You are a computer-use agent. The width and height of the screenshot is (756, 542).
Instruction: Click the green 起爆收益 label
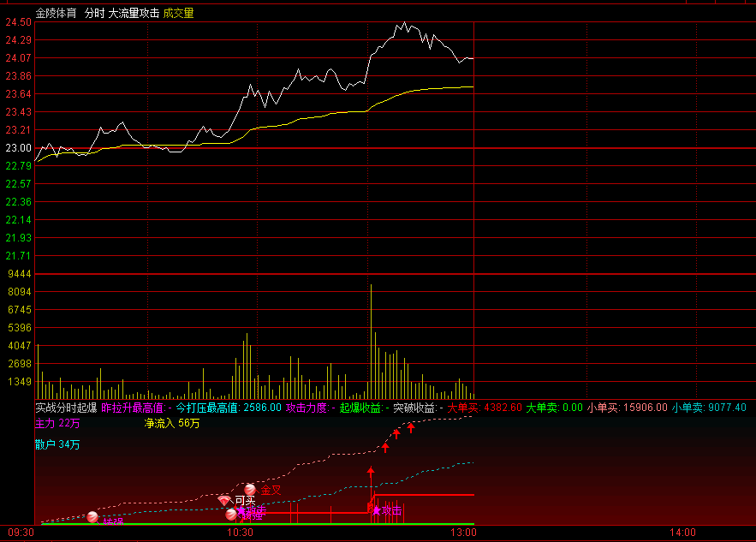click(360, 408)
